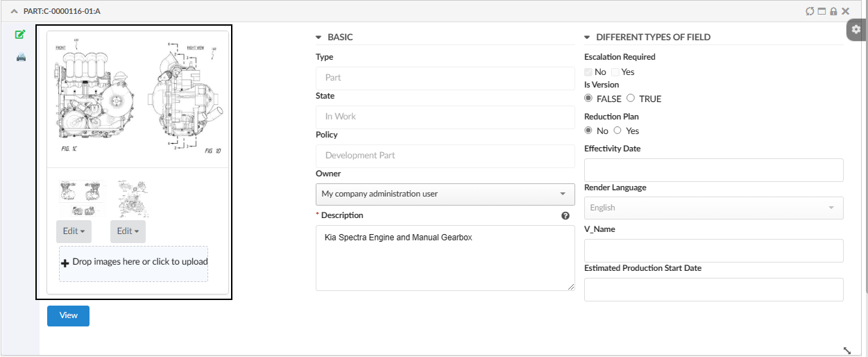Image resolution: width=868 pixels, height=357 pixels.
Task: Click the resize arrow icon at bottom right
Action: tap(847, 351)
